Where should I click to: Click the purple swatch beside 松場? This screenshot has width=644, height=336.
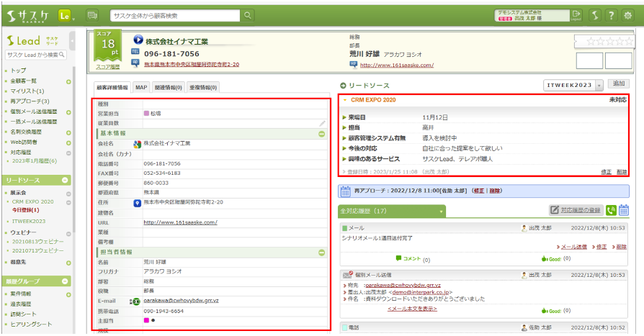click(x=146, y=114)
